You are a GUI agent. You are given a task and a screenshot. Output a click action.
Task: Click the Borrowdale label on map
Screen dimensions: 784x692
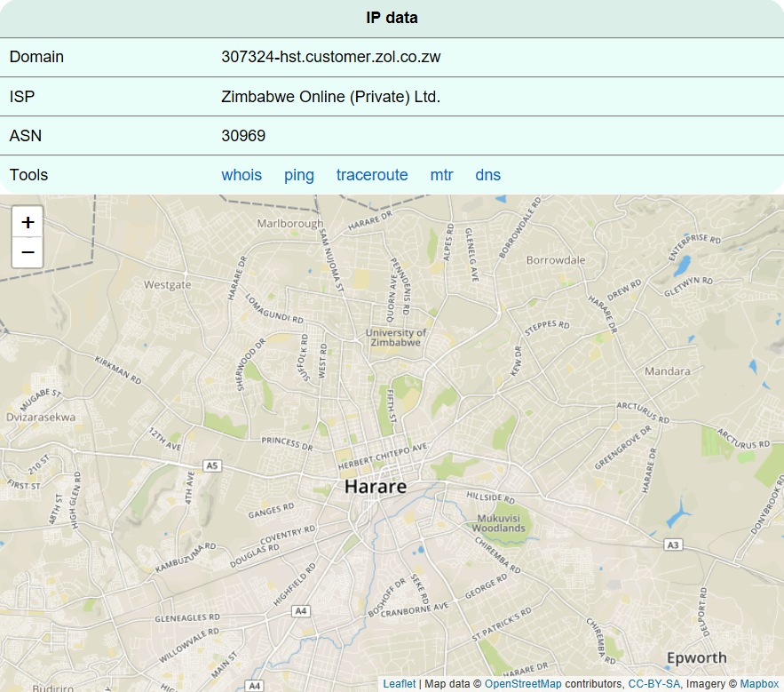[556, 260]
